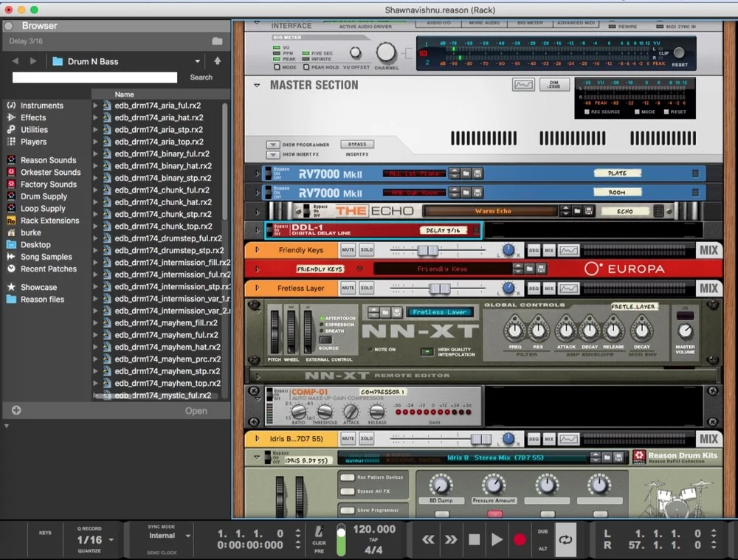Screen dimensions: 738x560
Task: Toggle the DIM -20dB button in Master Section
Action: pyautogui.click(x=554, y=85)
